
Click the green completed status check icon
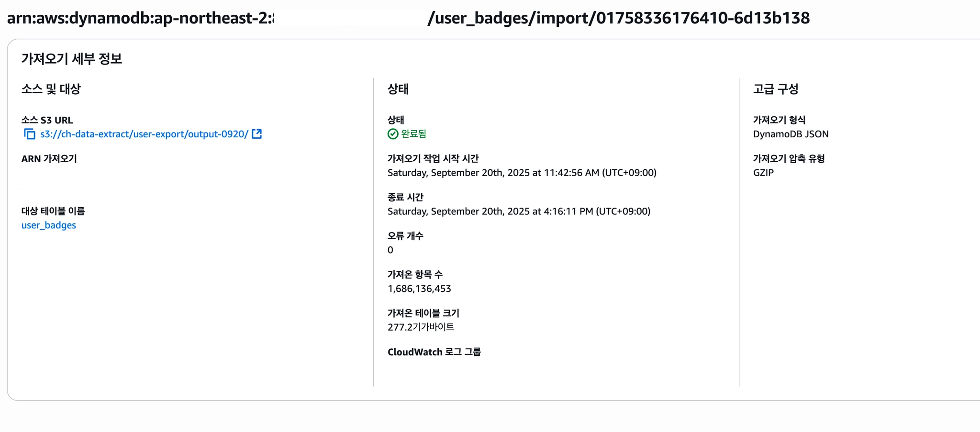pos(393,134)
